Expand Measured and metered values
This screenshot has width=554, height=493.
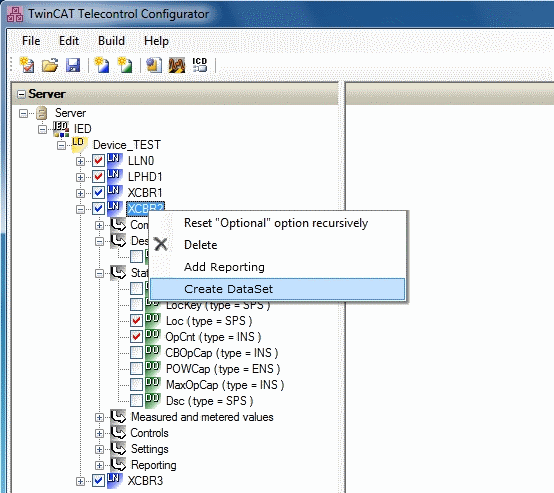click(x=100, y=417)
